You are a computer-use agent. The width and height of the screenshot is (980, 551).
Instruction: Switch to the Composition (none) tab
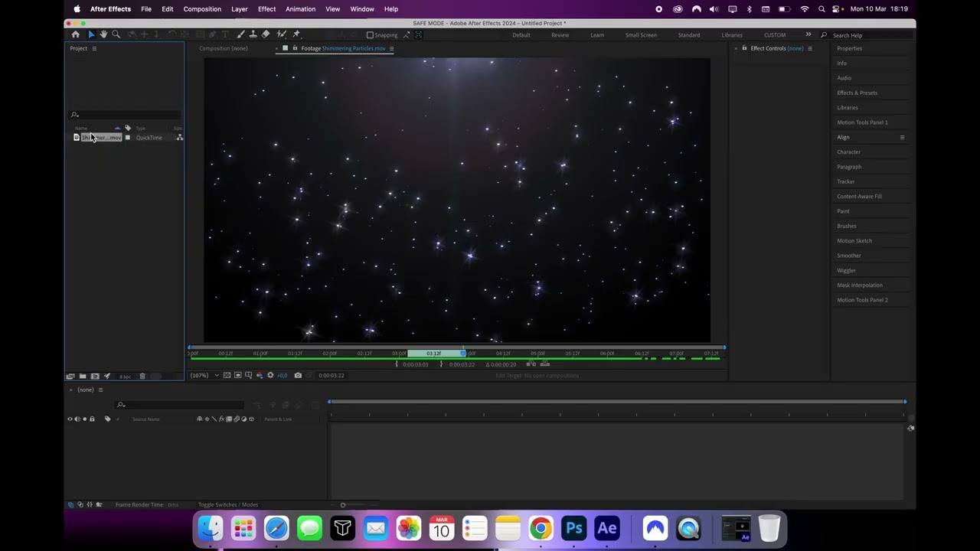click(223, 48)
